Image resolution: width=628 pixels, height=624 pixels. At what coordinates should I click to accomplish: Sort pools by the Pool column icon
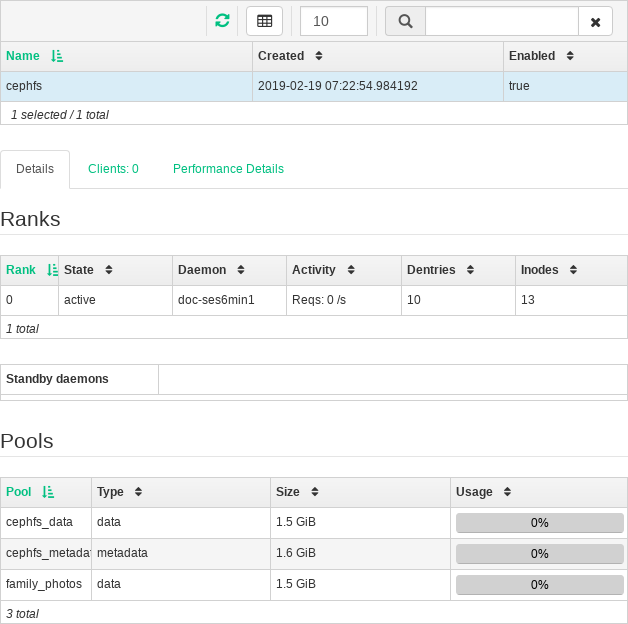click(x=49, y=492)
